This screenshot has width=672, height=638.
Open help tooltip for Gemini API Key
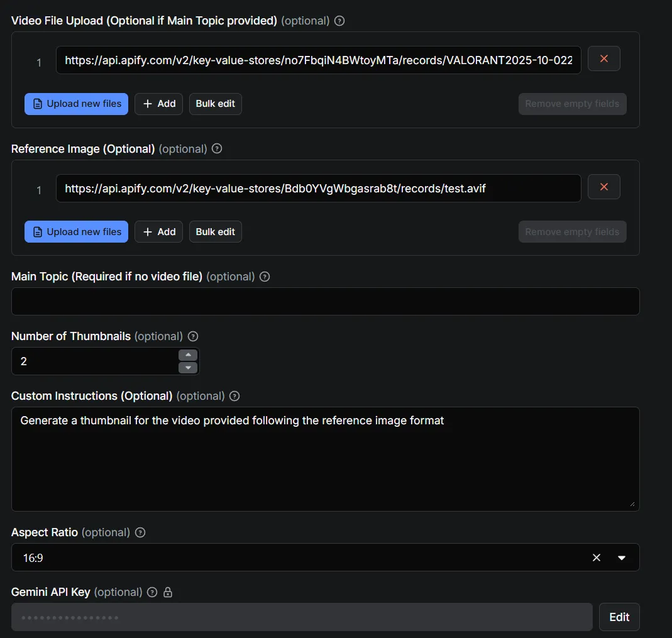tap(151, 592)
